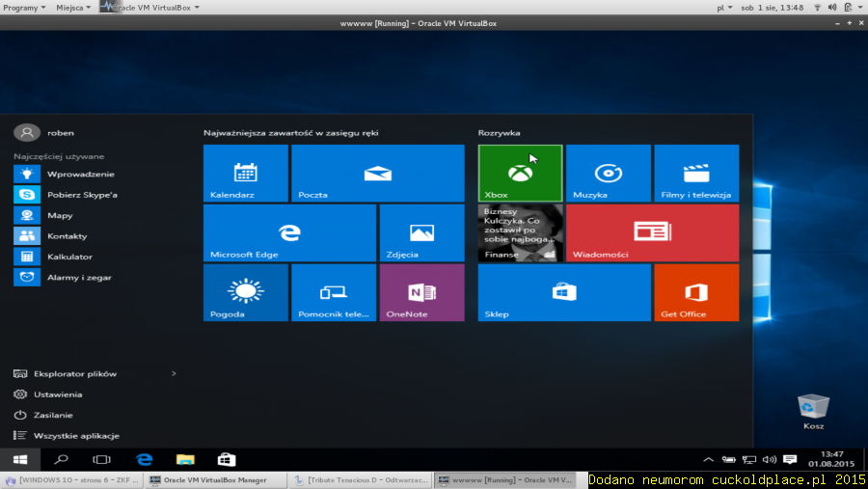Image resolution: width=868 pixels, height=489 pixels.
Task: Open the Finanse news thumbnail tile
Action: click(520, 232)
